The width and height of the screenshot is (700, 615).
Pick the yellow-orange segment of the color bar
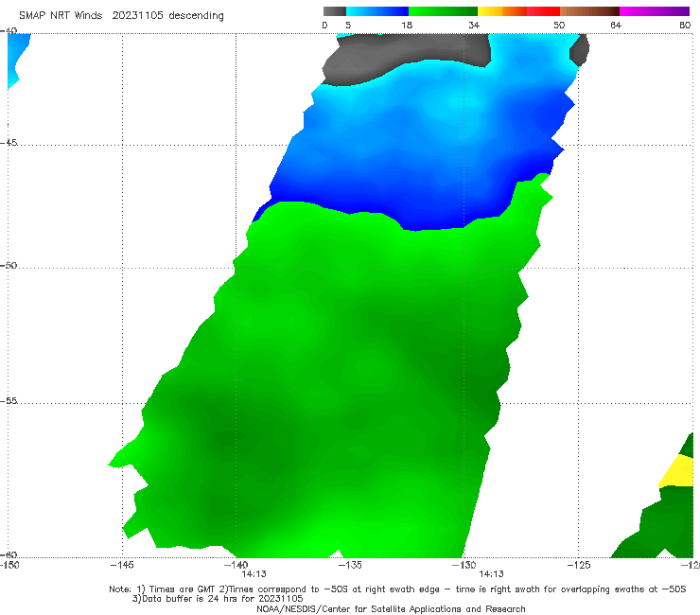click(x=501, y=11)
